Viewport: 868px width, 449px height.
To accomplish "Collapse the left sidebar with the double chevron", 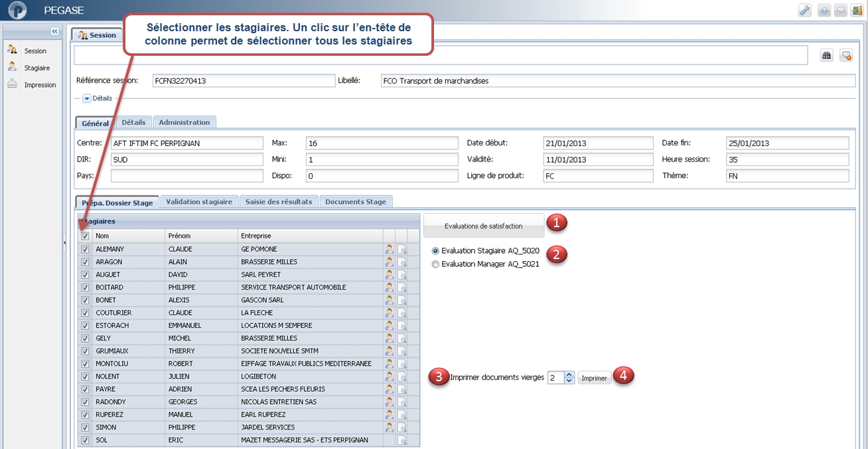I will click(55, 31).
